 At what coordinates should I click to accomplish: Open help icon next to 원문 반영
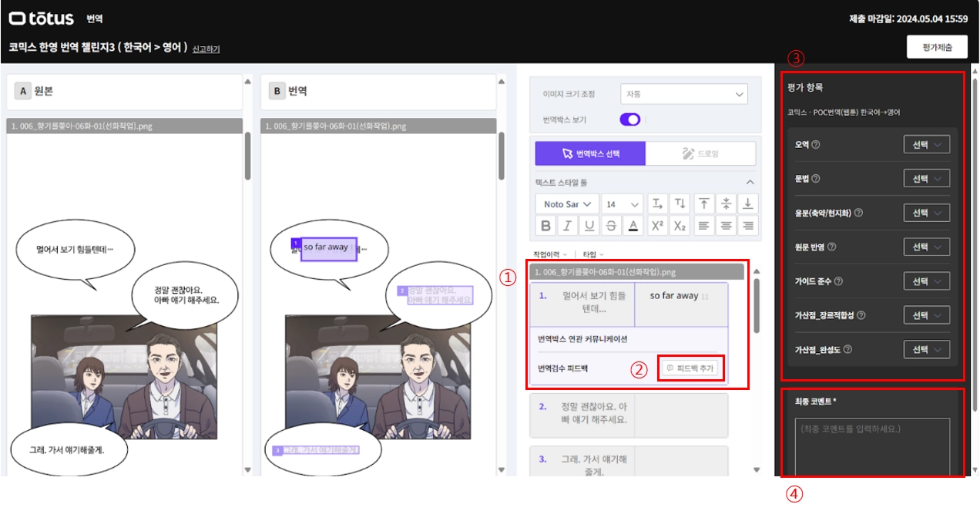pyautogui.click(x=831, y=247)
